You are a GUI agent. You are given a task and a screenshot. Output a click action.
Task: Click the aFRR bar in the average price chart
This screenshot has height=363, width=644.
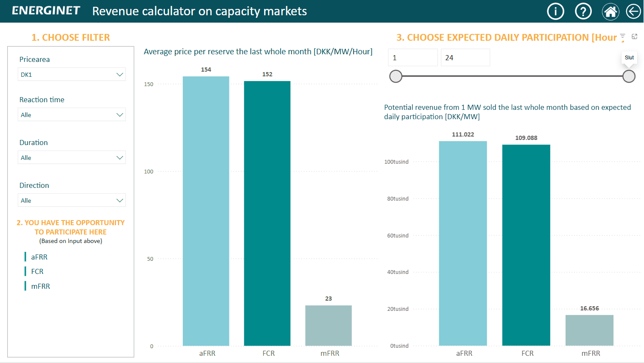(206, 212)
